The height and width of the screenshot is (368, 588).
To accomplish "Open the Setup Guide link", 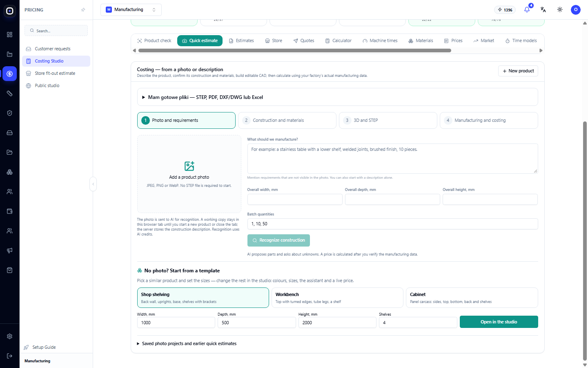I will 40,348.
